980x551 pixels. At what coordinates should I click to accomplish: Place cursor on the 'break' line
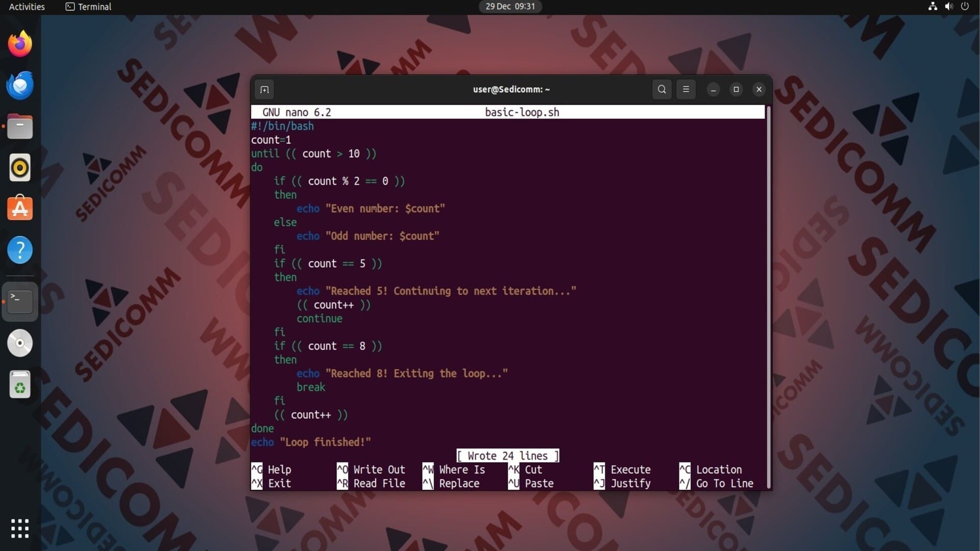pos(311,387)
